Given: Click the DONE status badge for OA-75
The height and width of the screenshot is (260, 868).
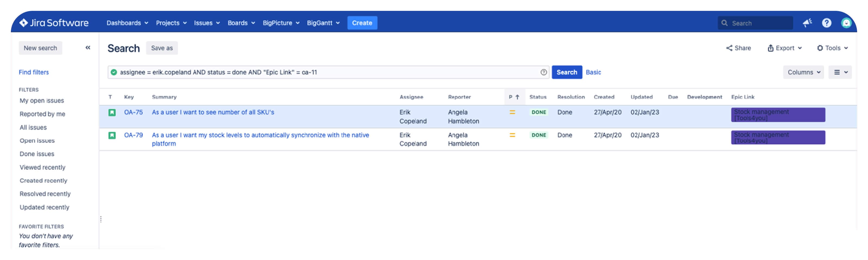Looking at the screenshot, I should point(539,112).
